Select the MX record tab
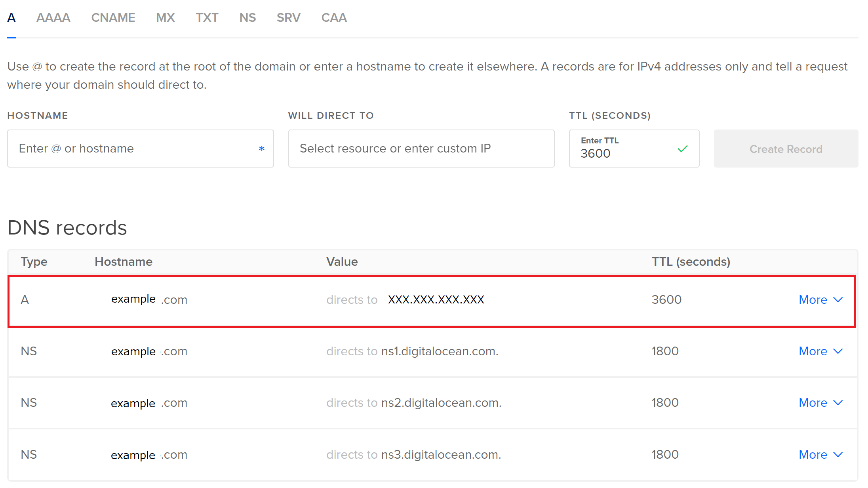This screenshot has width=868, height=488. [x=165, y=18]
